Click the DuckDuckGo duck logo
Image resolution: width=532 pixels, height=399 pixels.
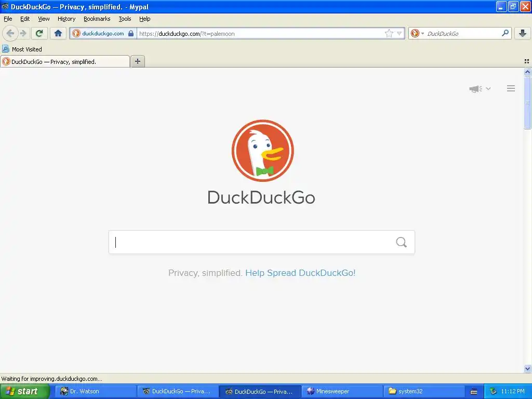(x=262, y=151)
